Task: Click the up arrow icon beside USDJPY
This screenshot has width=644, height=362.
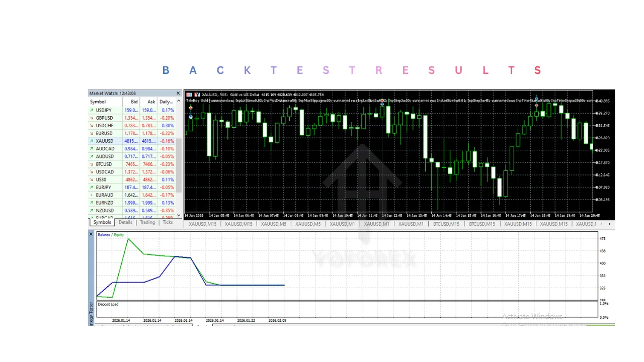Action: [92, 110]
